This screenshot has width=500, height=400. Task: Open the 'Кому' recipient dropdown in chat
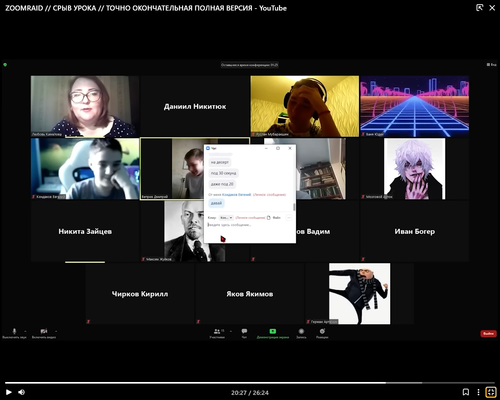click(226, 218)
